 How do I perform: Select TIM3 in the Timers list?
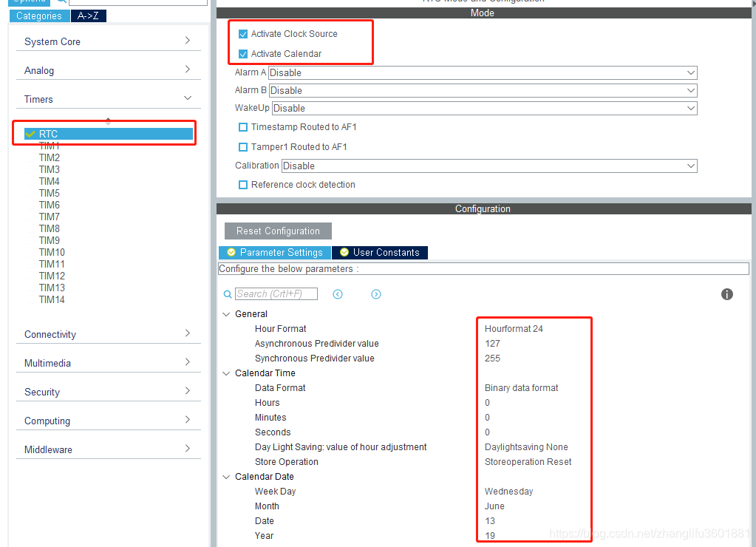click(50, 169)
